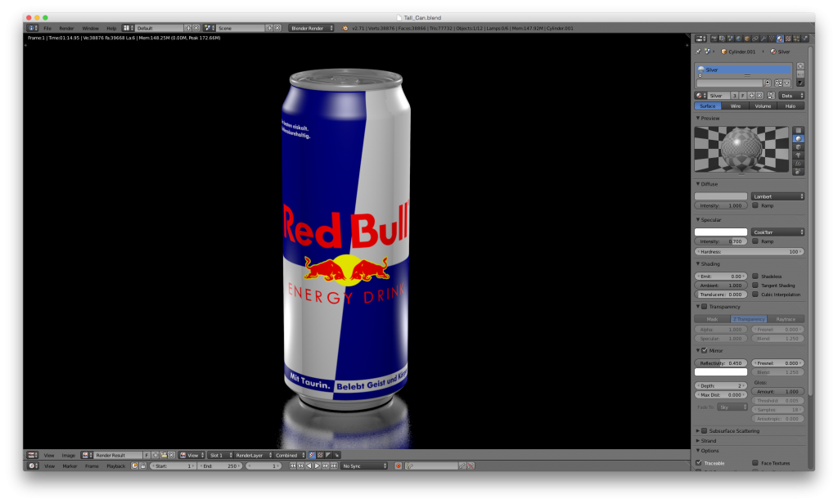Viewport: 838px width, 504px height.
Task: Click the white specular color swatch
Action: tap(721, 232)
